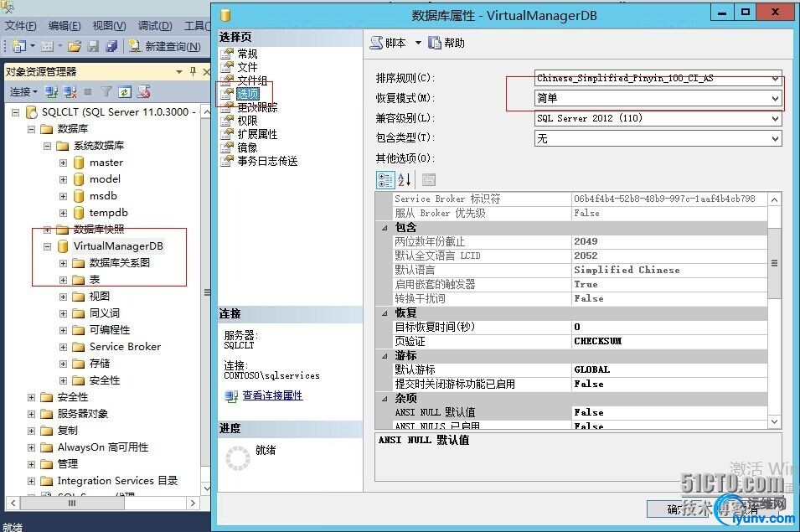Select 可编程性 programmability folder
Screen dimensions: 800x532
110,330
